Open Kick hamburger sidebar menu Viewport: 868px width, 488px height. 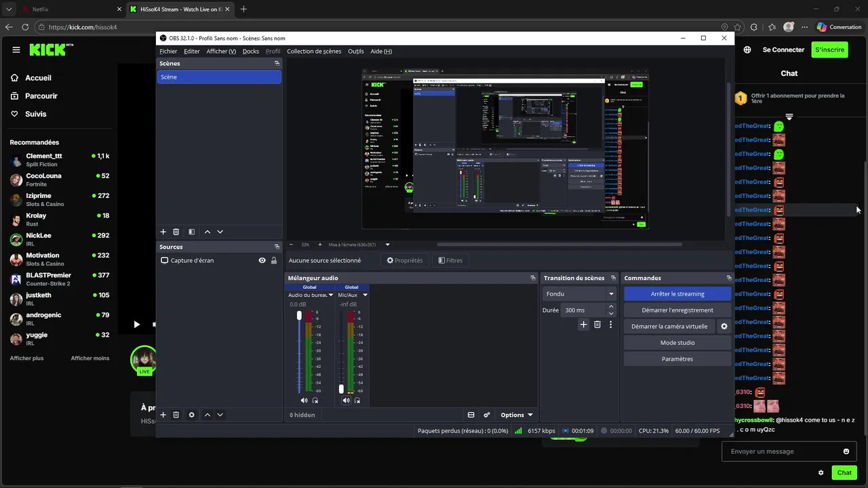pyautogui.click(x=16, y=49)
